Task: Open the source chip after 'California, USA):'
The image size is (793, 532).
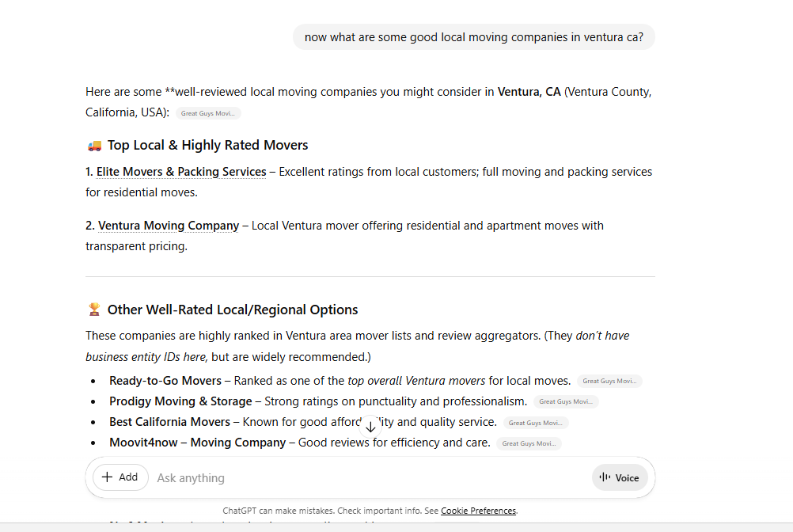Action: pyautogui.click(x=208, y=113)
